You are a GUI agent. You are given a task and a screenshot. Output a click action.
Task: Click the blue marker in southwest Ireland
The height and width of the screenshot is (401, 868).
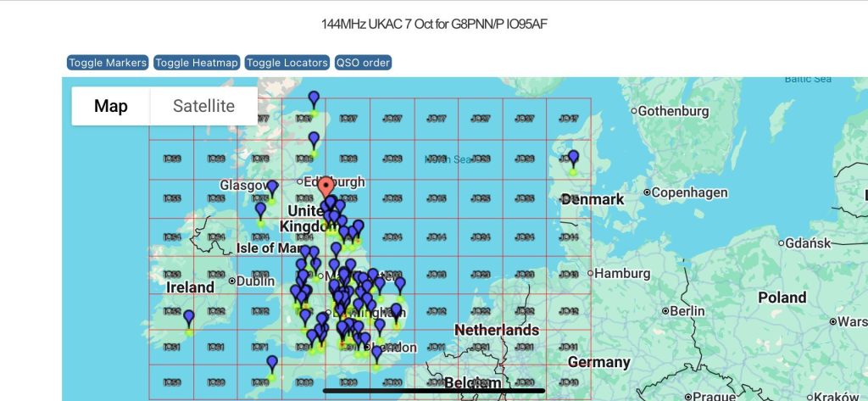(188, 318)
